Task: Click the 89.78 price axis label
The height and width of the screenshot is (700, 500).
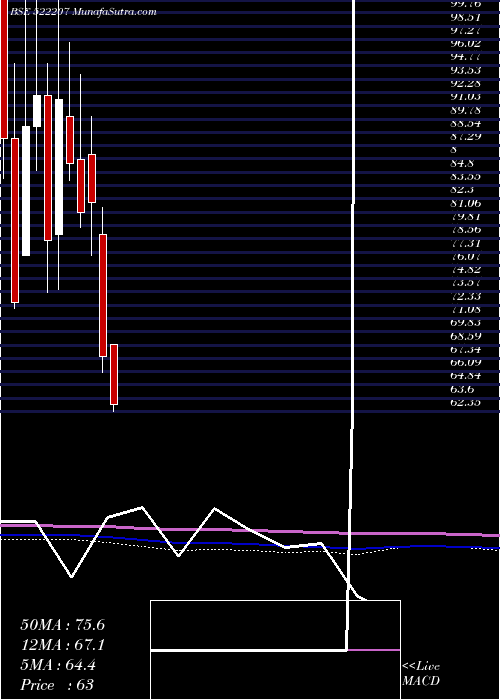Action: pos(466,110)
